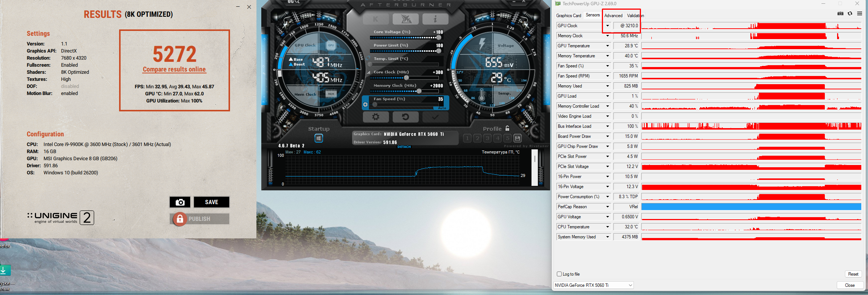Go to the Validation tab in GPU-Z
The image size is (868, 295).
pyautogui.click(x=635, y=16)
